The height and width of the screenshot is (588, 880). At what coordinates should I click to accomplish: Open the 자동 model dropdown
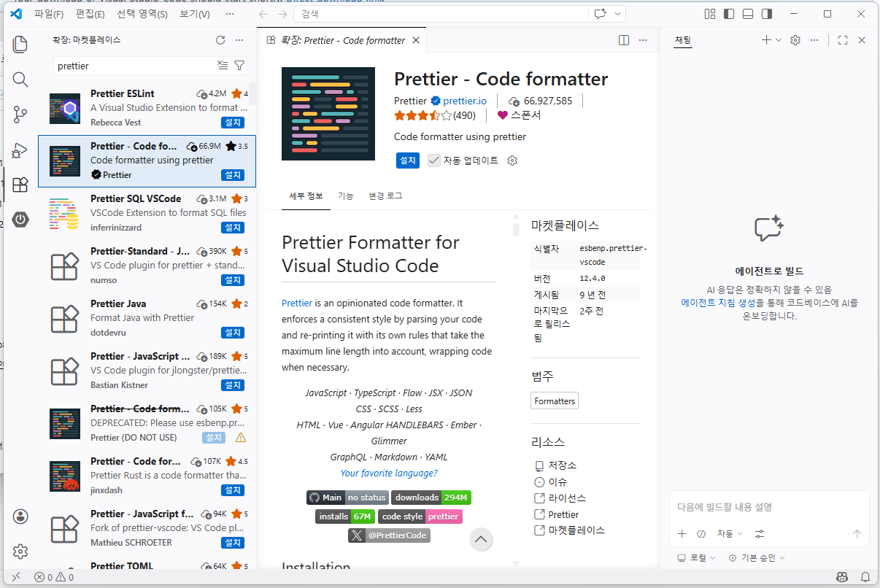tap(730, 534)
